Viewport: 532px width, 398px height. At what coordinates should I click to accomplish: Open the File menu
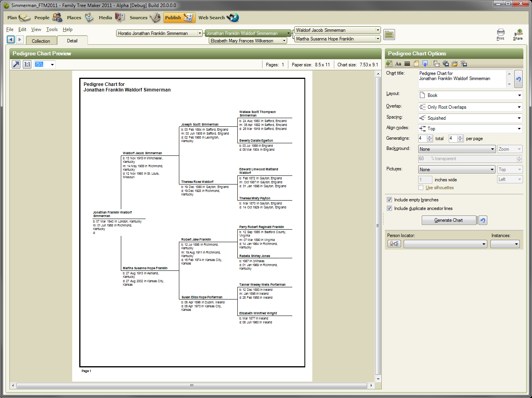[10, 29]
